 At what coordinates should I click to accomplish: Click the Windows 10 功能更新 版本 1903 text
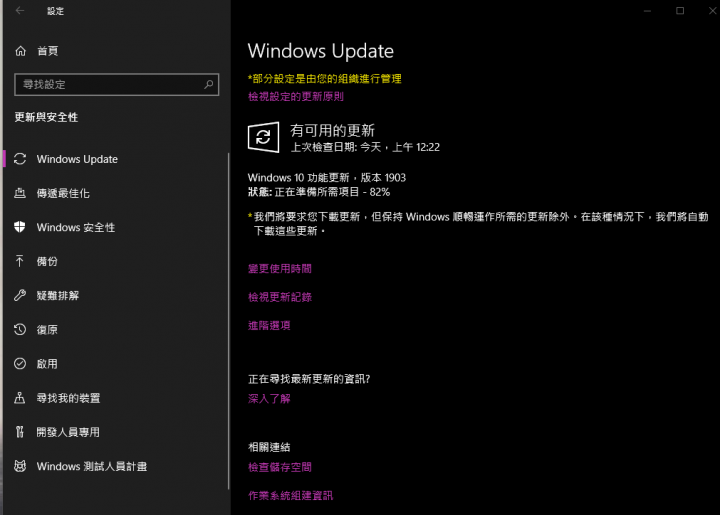pos(327,178)
